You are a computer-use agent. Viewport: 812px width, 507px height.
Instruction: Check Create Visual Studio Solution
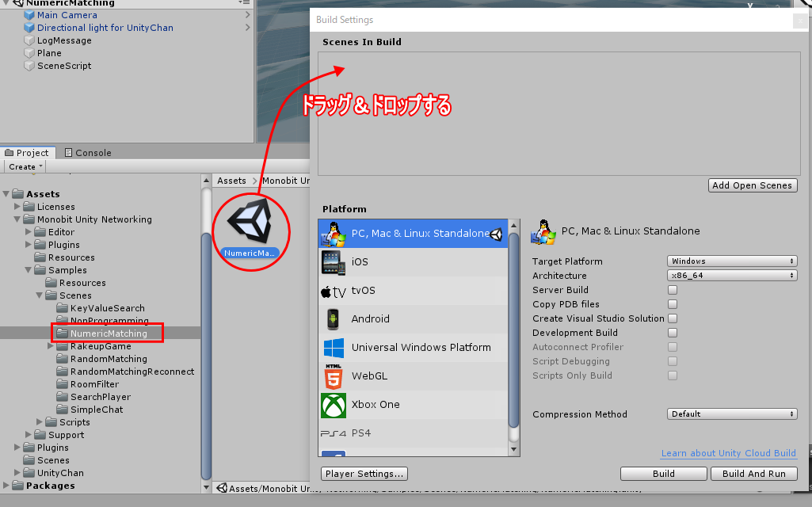click(x=673, y=318)
